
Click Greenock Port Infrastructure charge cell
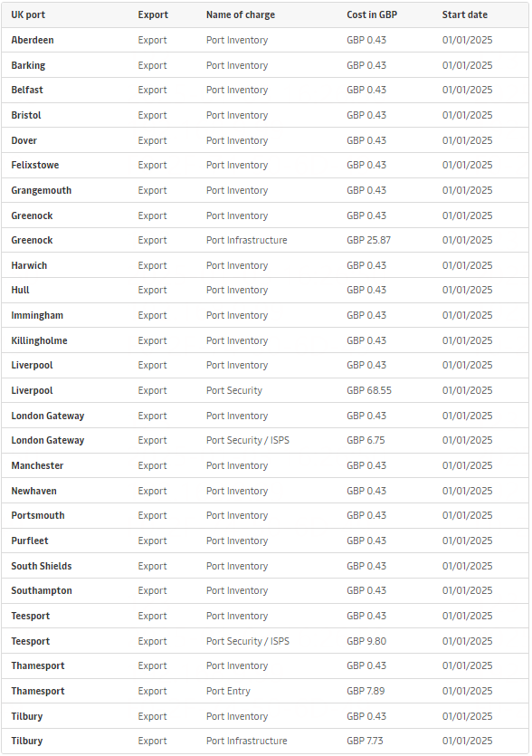coord(246,240)
